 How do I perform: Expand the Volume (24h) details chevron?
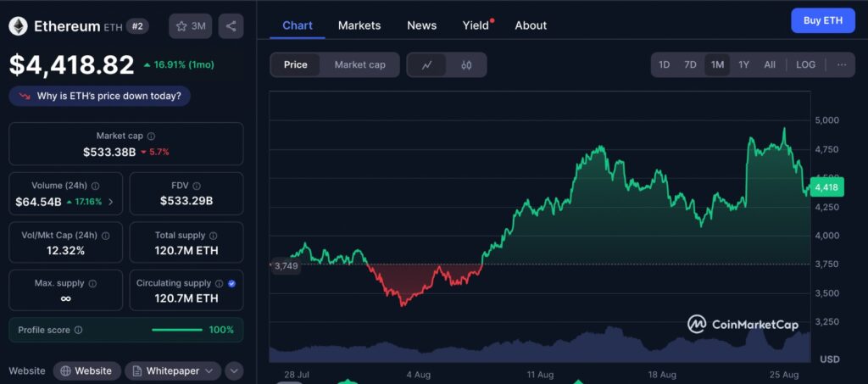(111, 202)
